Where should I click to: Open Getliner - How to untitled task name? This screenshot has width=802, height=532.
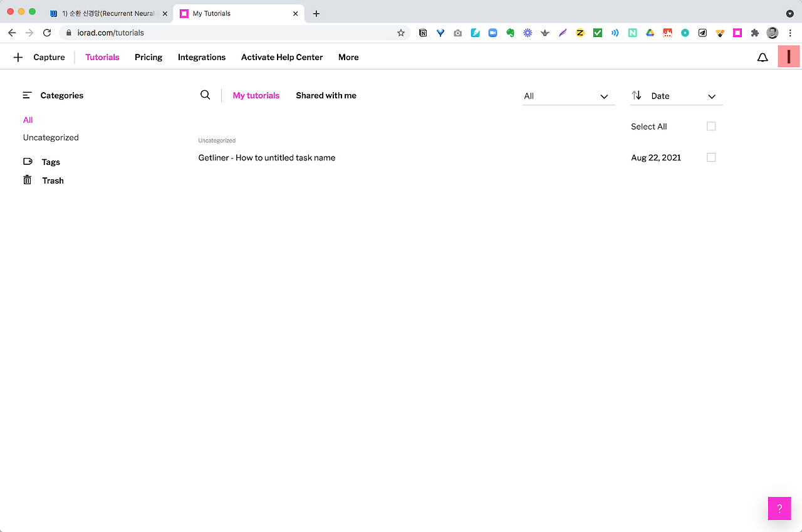pyautogui.click(x=267, y=157)
